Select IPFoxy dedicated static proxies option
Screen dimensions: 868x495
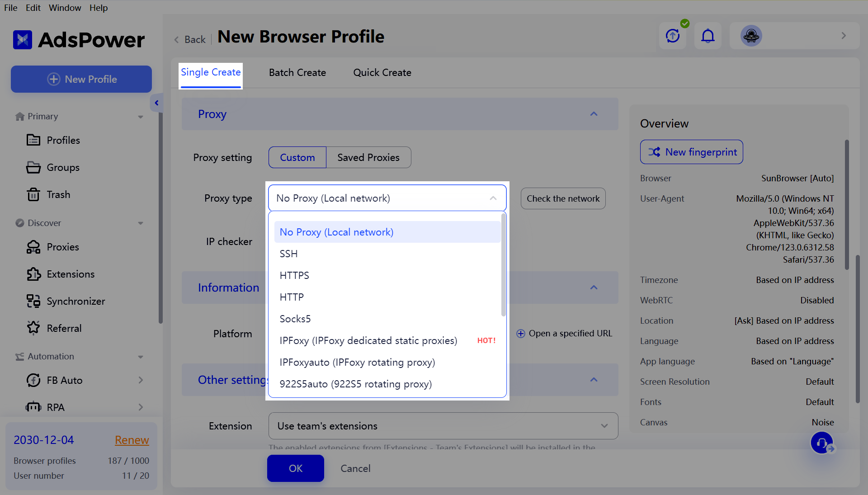pos(368,340)
